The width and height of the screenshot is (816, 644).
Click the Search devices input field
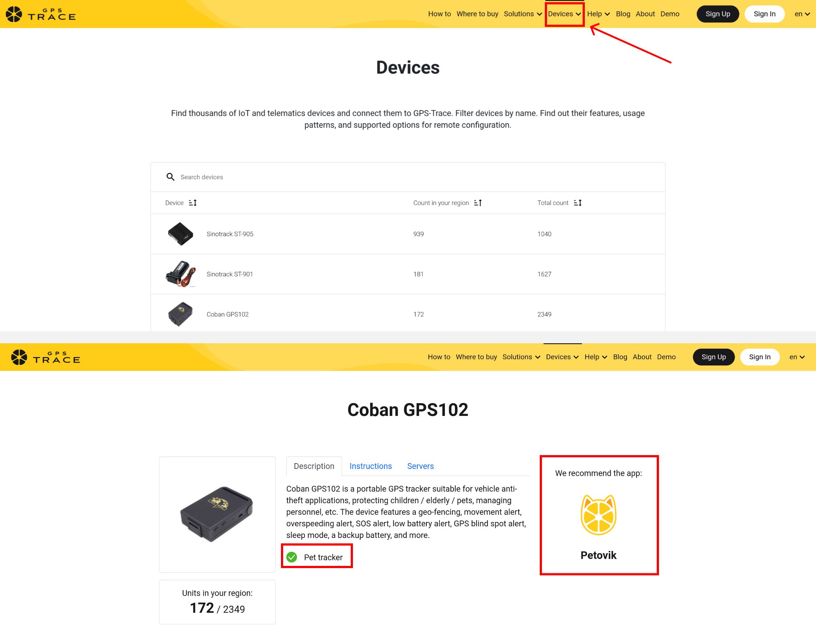[408, 177]
